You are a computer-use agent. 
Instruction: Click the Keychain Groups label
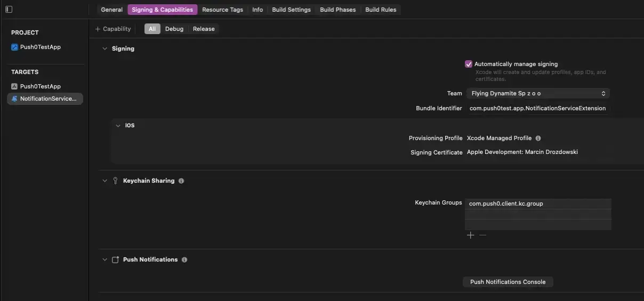[438, 203]
